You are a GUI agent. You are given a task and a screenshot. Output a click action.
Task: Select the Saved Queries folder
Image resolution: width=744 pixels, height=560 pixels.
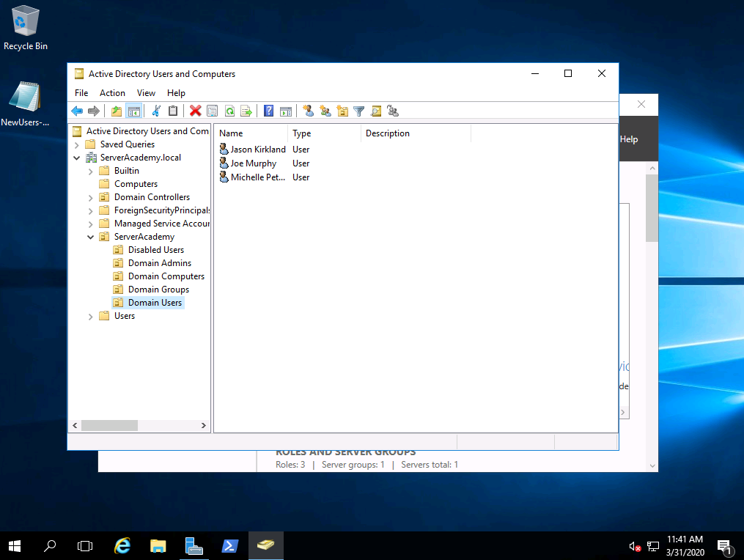pyautogui.click(x=127, y=144)
